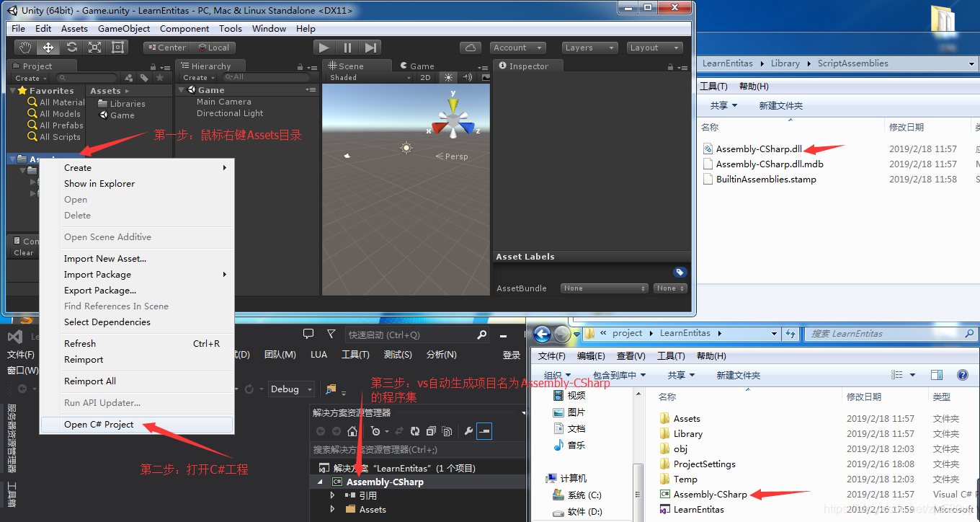980x522 pixels.
Task: Choose Reimport All from context menu
Action: pyautogui.click(x=137, y=381)
